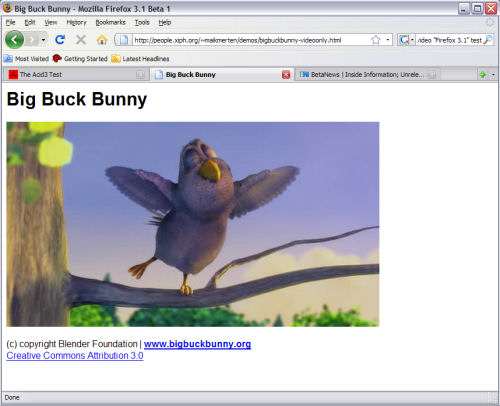Open the Latest Headlines feed bookmark

click(140, 59)
